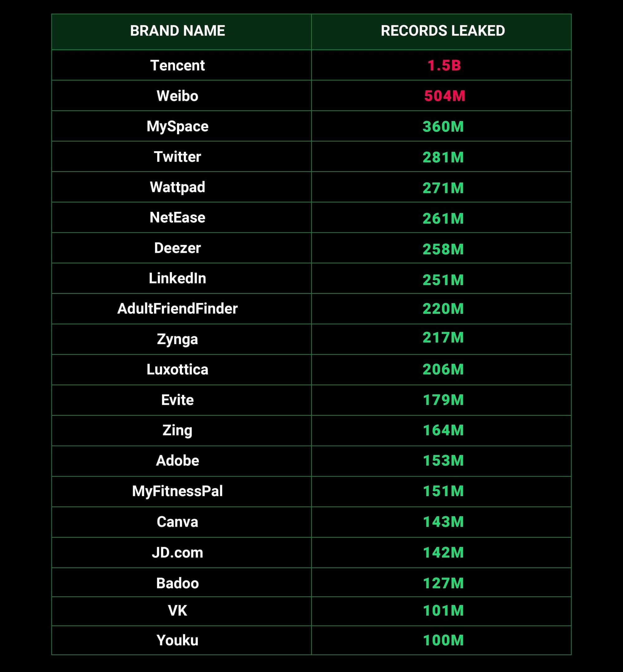Click the BRAND NAME column header

click(177, 31)
